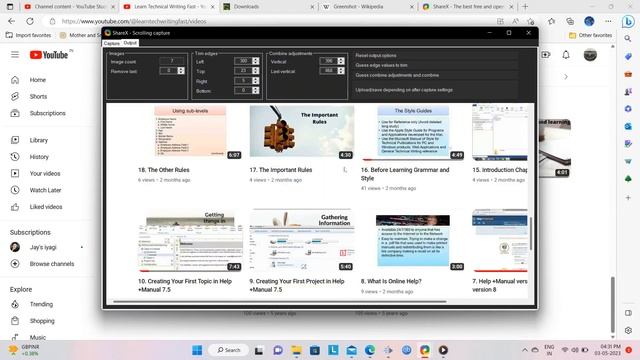The image size is (640, 360).
Task: Click Gathering Information thumbnail
Action: click(302, 241)
